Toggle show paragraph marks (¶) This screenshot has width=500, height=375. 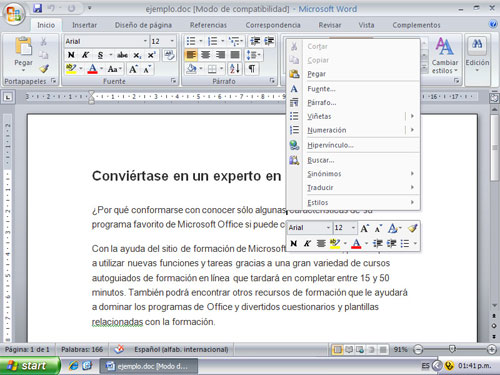coord(252,69)
